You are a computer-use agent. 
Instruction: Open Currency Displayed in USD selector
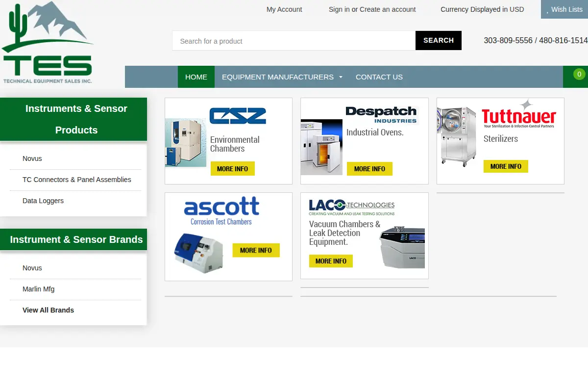pyautogui.click(x=482, y=9)
